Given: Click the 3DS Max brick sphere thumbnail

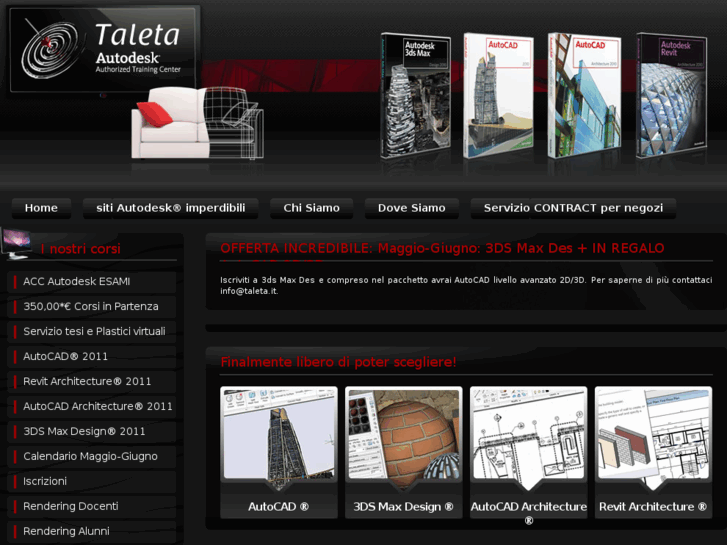Looking at the screenshot, I should pos(403,434).
